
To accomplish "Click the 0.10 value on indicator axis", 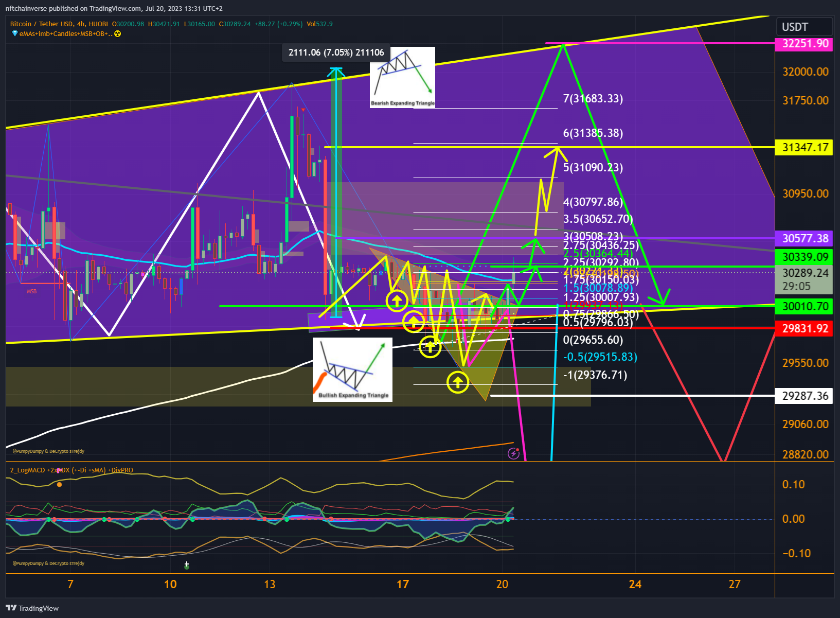I will click(794, 485).
